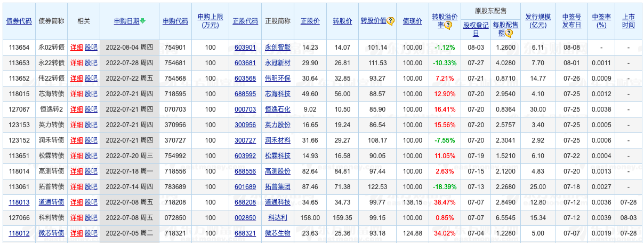Open stock name link 永冠新材
644x243 pixels.
[278, 63]
